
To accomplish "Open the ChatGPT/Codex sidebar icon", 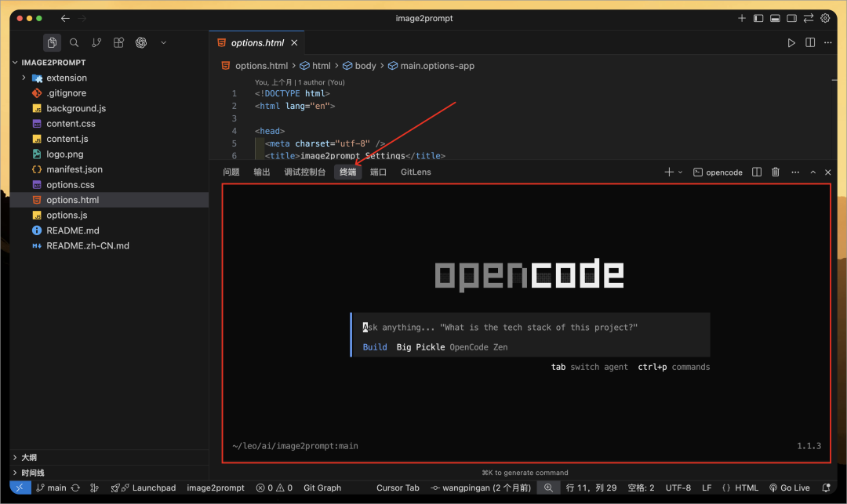I will [x=141, y=42].
